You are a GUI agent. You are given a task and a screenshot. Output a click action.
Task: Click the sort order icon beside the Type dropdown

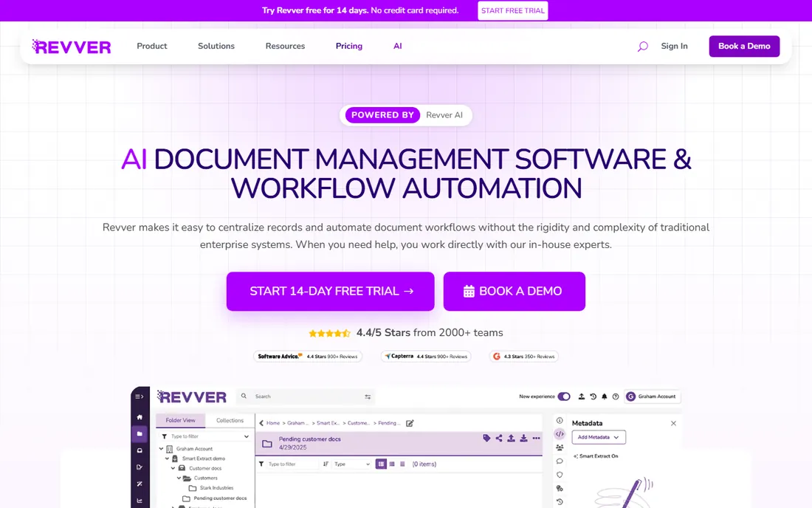(x=326, y=464)
